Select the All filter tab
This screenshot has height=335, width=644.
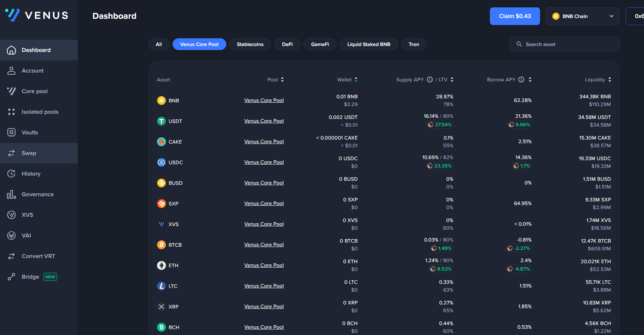pyautogui.click(x=159, y=44)
